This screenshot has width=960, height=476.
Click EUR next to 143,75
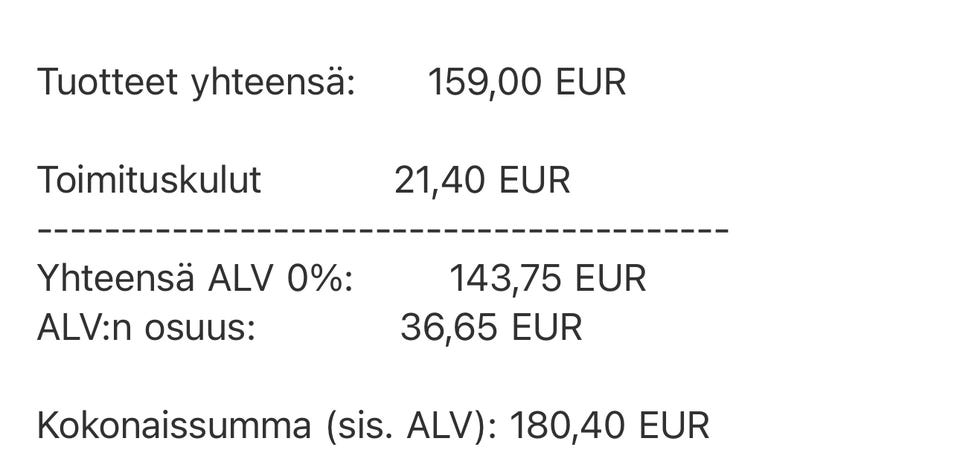610,278
